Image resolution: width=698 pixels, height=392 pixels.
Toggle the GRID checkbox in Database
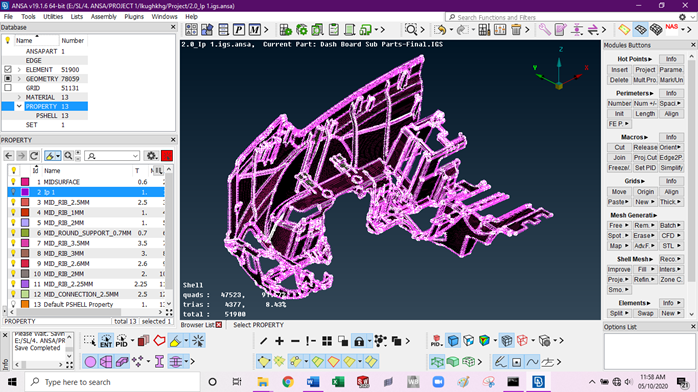click(8, 88)
